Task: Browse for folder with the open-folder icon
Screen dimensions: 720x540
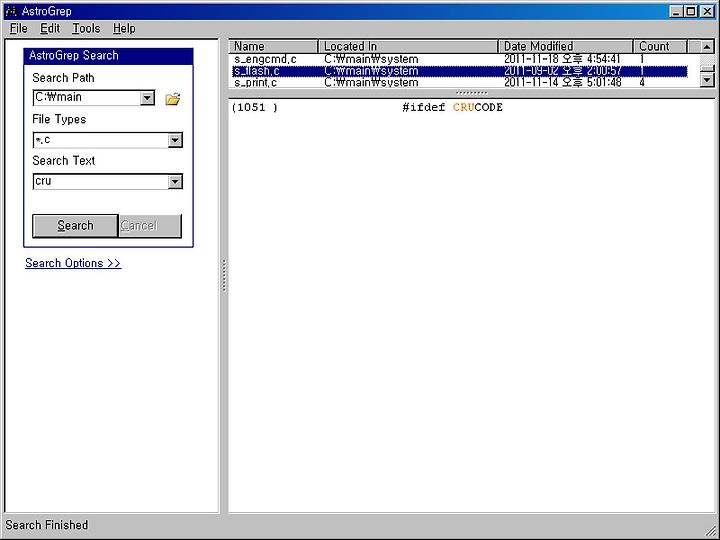Action: pos(173,98)
